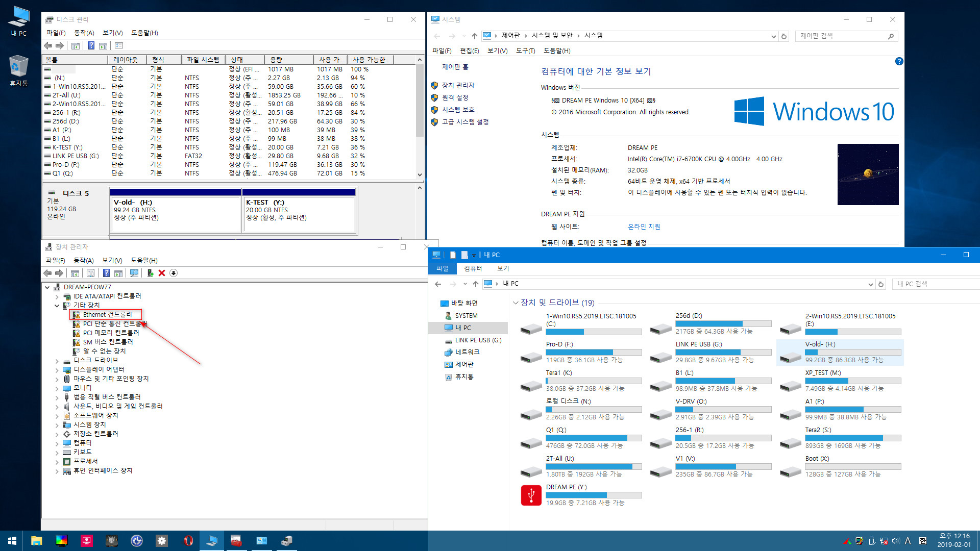
Task: Select 2T-All (U:) row in volume list
Action: tap(230, 95)
